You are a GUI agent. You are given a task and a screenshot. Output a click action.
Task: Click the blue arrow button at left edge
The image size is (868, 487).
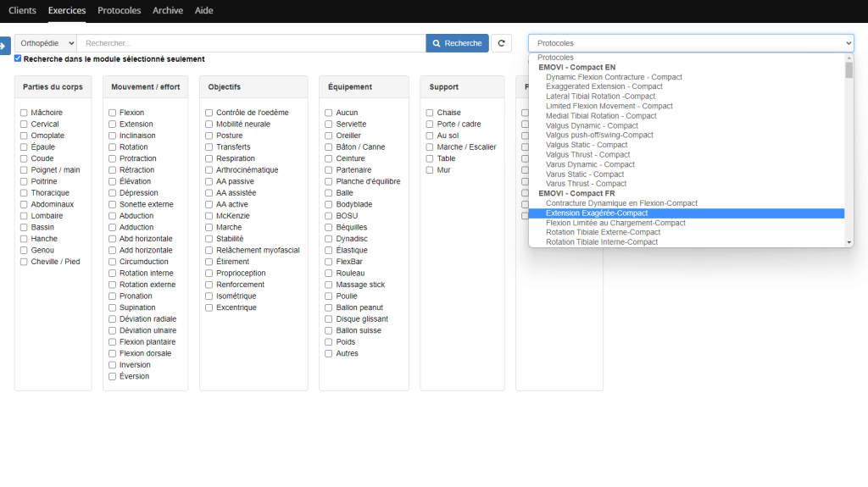(x=4, y=45)
